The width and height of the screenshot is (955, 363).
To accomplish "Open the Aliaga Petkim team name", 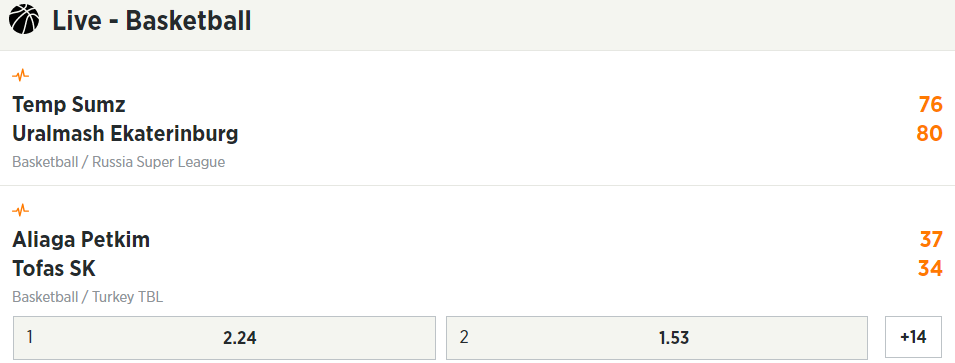I will (x=81, y=240).
